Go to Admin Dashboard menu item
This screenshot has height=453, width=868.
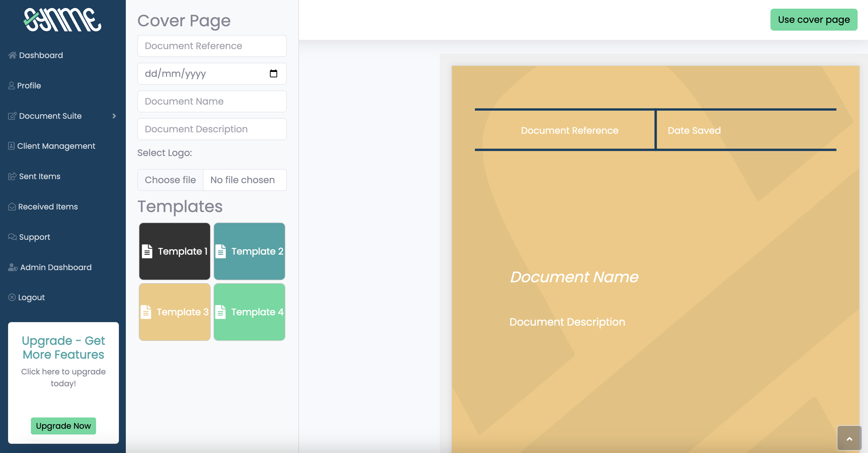pyautogui.click(x=56, y=267)
